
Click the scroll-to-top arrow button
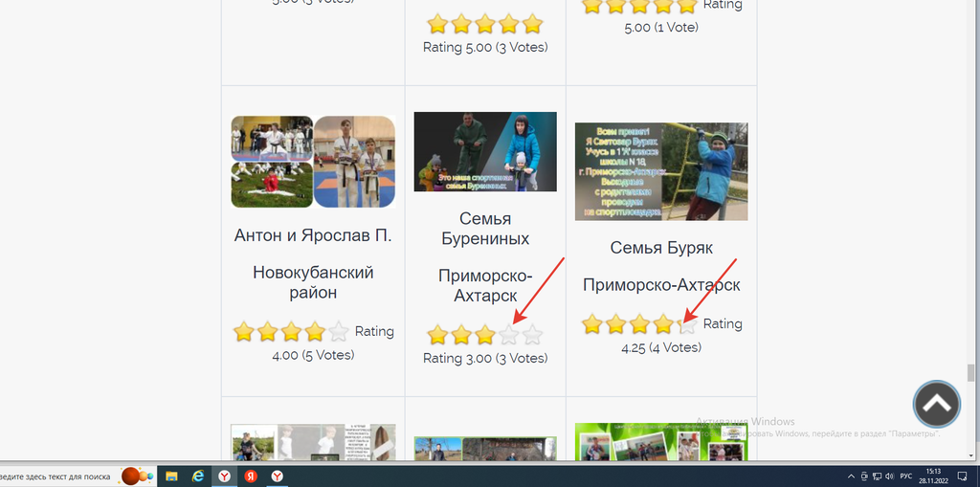[x=936, y=404]
